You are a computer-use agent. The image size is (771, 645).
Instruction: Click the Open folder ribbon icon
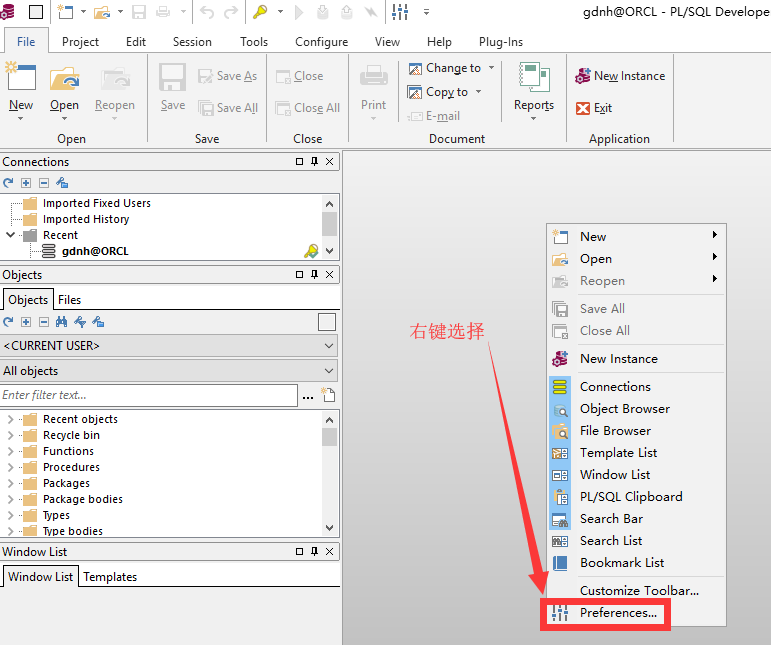coord(64,78)
